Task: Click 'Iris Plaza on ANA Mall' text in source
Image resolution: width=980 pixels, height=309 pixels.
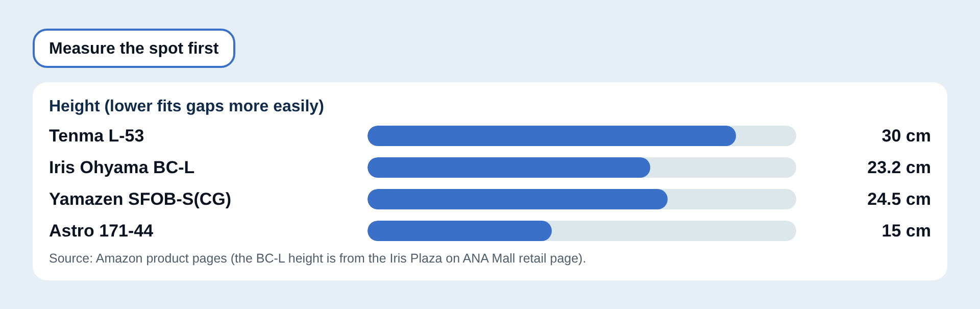Action: tap(452, 258)
